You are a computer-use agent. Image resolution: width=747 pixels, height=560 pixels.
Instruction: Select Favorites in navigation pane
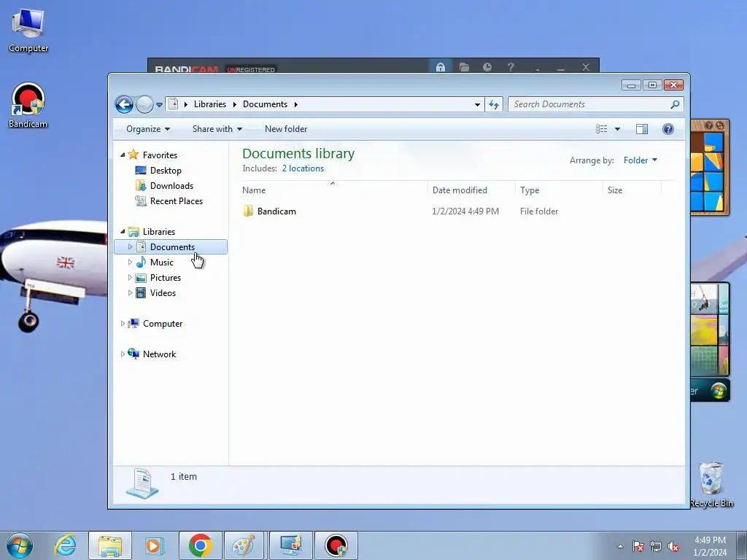pyautogui.click(x=160, y=155)
